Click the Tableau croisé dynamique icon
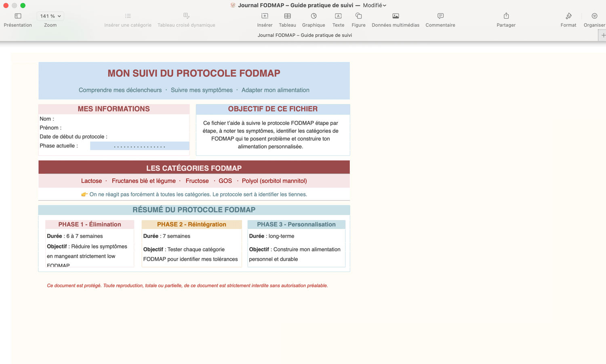The width and height of the screenshot is (606, 364). point(186,16)
